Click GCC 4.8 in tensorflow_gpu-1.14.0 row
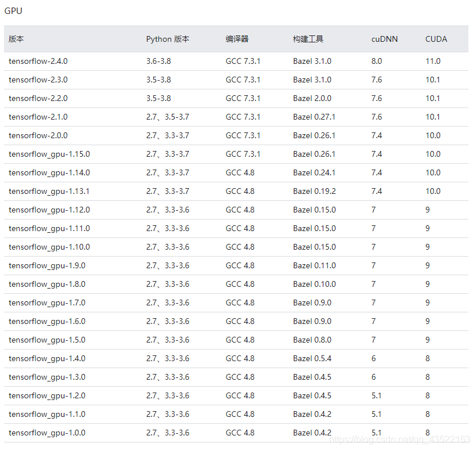The height and width of the screenshot is (450, 476). 240,172
